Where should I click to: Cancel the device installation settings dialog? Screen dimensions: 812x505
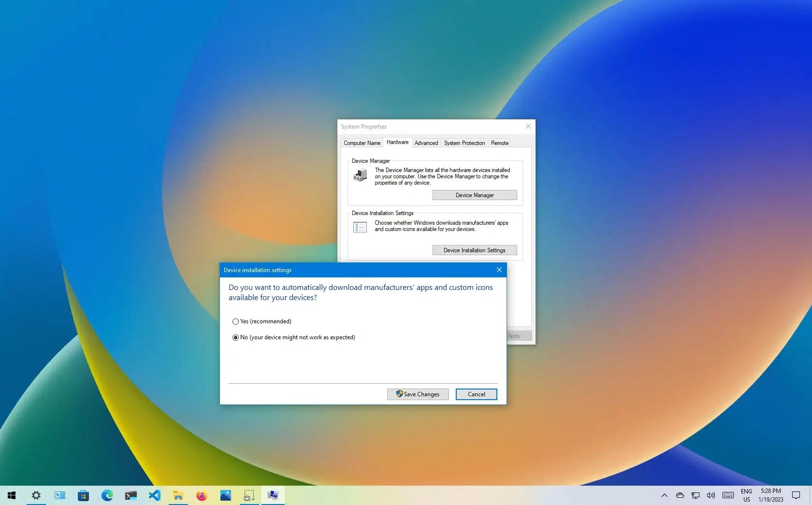coord(476,394)
